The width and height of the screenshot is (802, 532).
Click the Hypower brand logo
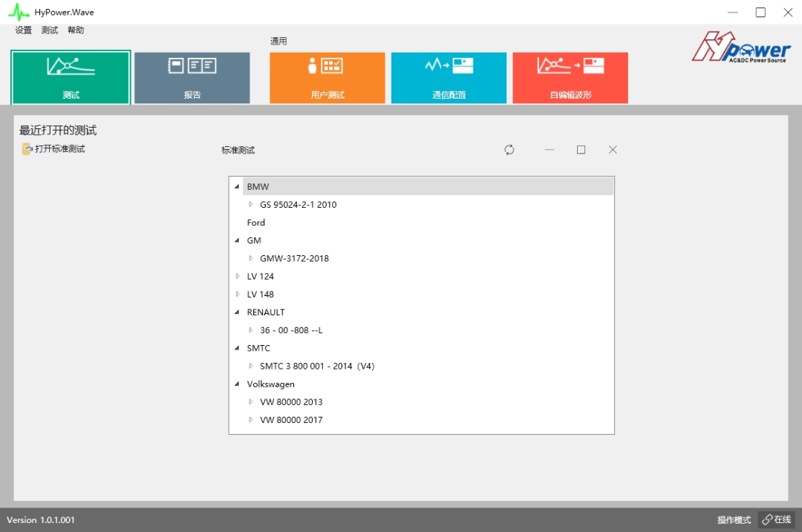click(x=742, y=47)
